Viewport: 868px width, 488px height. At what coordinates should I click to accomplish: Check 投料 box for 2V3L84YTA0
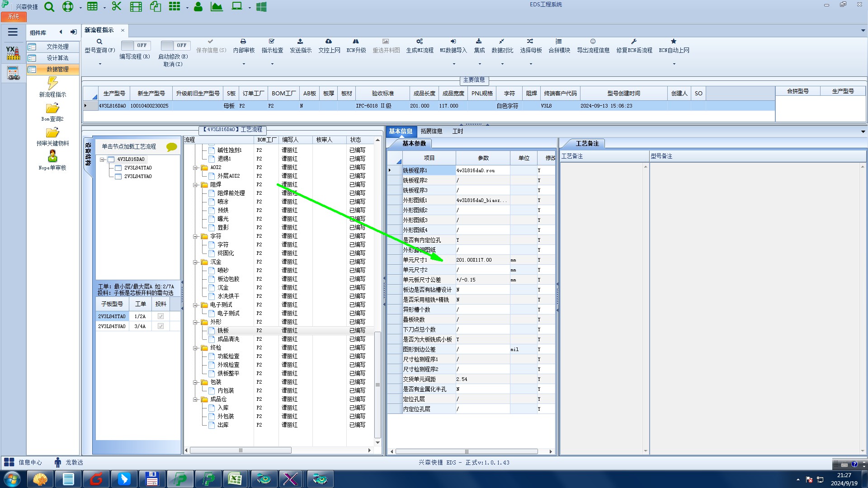coord(160,316)
